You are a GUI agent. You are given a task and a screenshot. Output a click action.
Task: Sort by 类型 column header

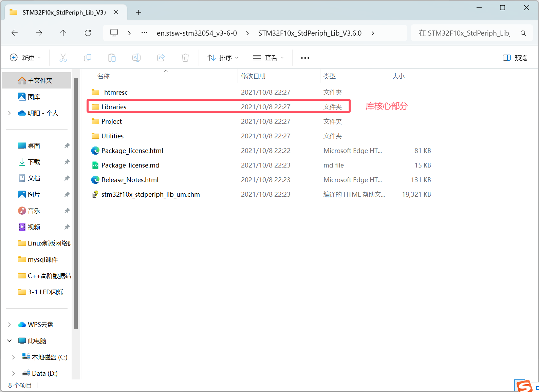coord(330,76)
